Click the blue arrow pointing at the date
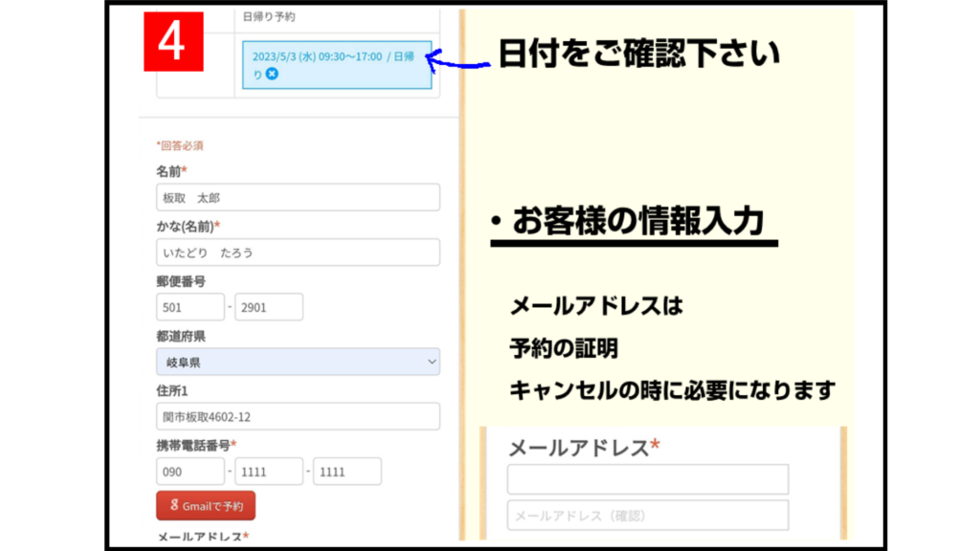Viewport: 980px width, 551px height. click(457, 62)
